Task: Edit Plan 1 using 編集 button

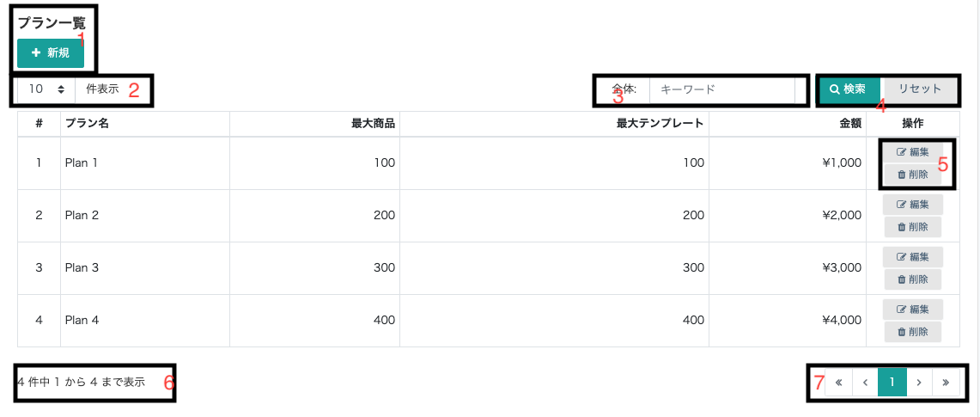Action: pos(912,153)
